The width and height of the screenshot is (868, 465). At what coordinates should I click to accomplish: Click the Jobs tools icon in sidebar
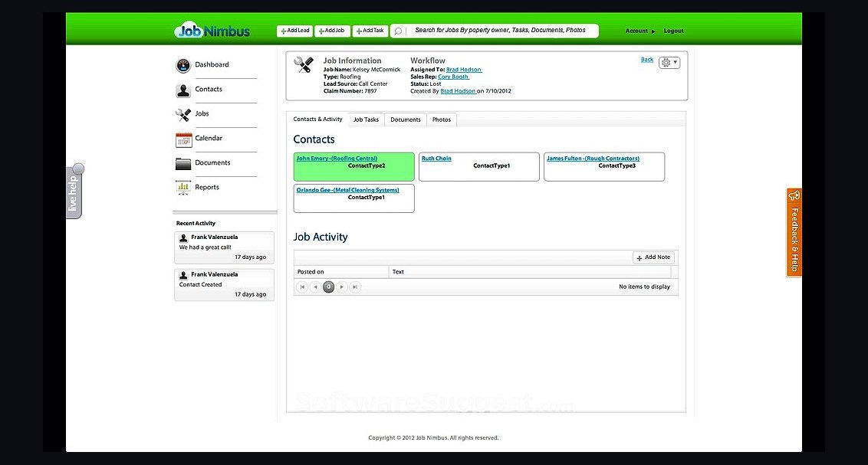point(183,114)
